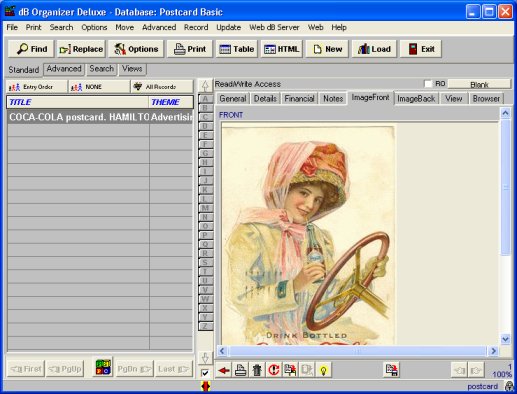The width and height of the screenshot is (517, 394).
Task: Open the Replace tool
Action: tap(81, 49)
